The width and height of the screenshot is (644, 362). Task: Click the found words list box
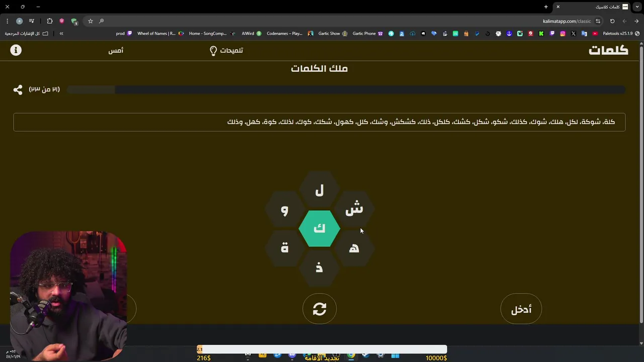[319, 122]
